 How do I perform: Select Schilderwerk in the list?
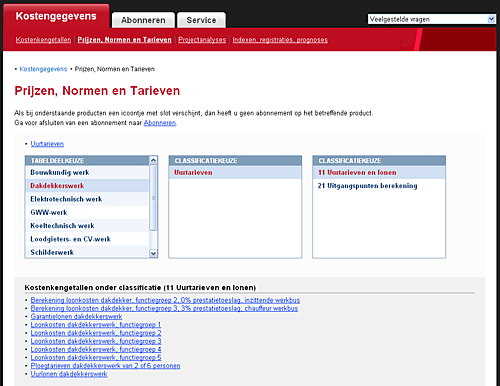[87, 252]
